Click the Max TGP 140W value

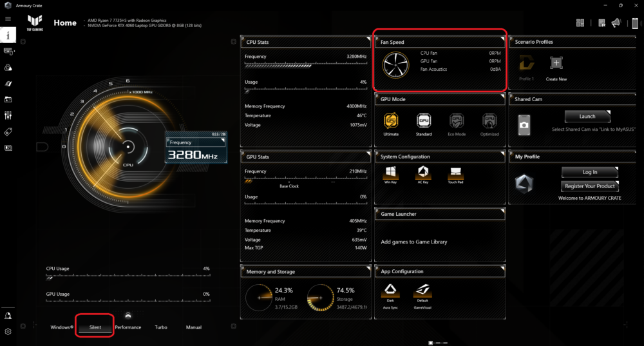coord(361,248)
